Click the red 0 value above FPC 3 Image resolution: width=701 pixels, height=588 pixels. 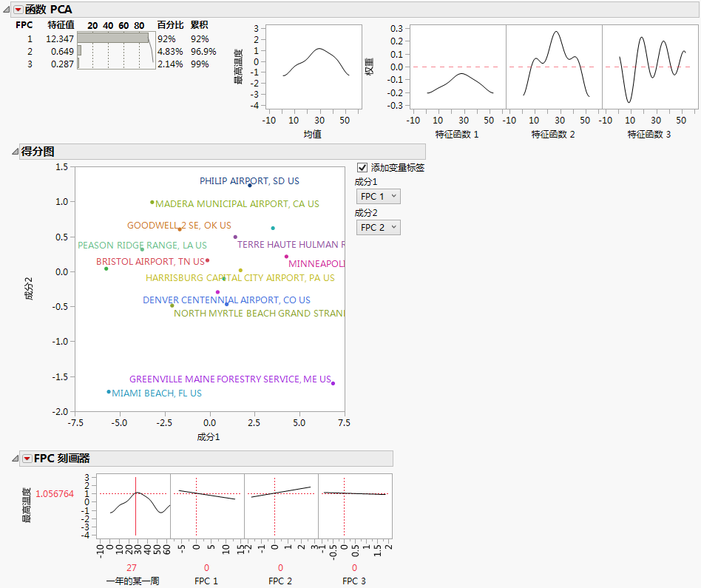pyautogui.click(x=354, y=568)
